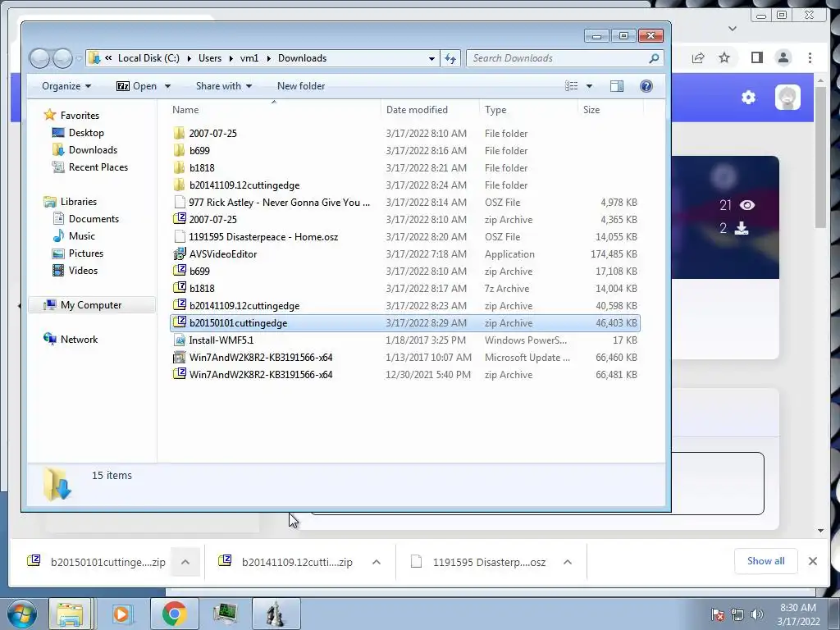Toggle the preview pane icon
The image size is (840, 630).
[x=617, y=86]
